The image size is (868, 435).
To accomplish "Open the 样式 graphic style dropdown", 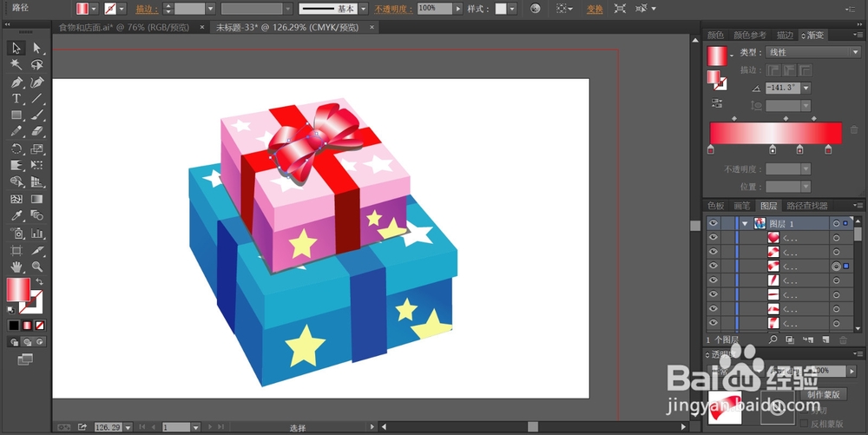I will [x=512, y=9].
